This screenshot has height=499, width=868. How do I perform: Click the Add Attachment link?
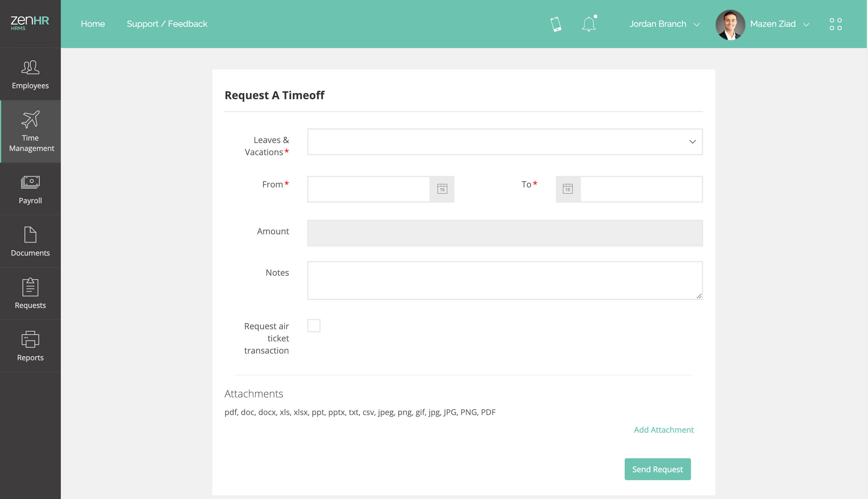(x=663, y=429)
